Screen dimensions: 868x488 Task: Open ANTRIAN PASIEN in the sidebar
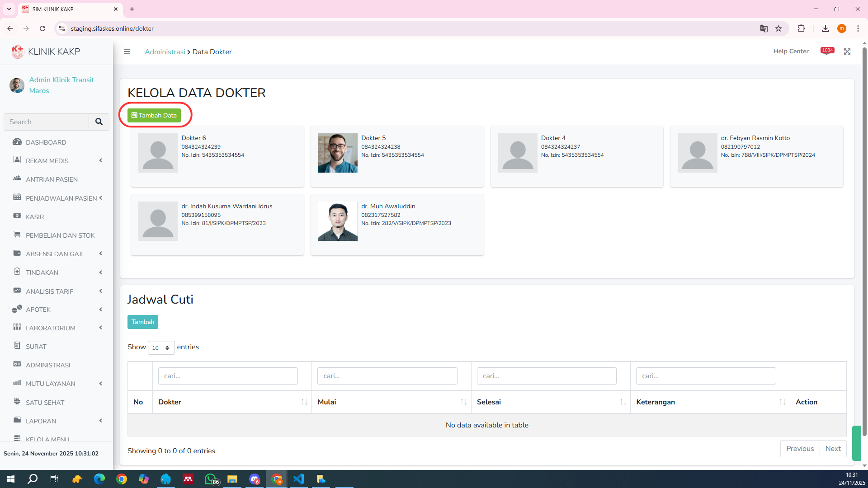(x=52, y=179)
